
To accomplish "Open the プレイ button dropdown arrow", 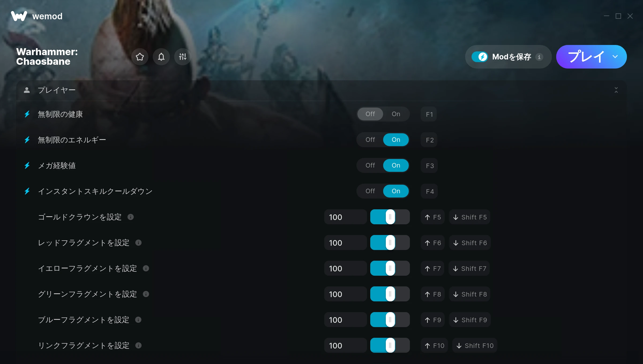I will coord(615,57).
